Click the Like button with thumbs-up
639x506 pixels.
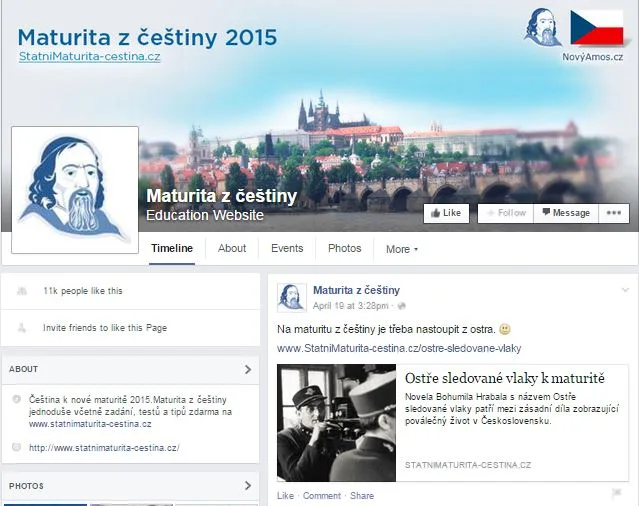pyautogui.click(x=446, y=213)
